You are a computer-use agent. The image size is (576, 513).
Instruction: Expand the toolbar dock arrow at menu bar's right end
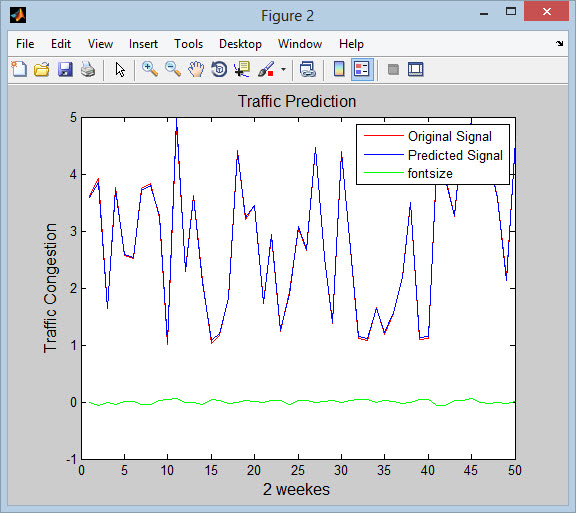click(x=559, y=43)
